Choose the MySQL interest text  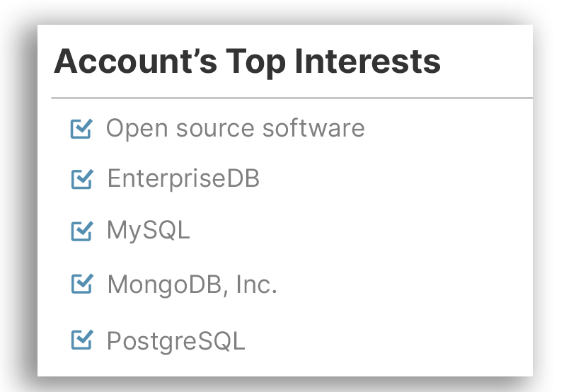pos(149,230)
